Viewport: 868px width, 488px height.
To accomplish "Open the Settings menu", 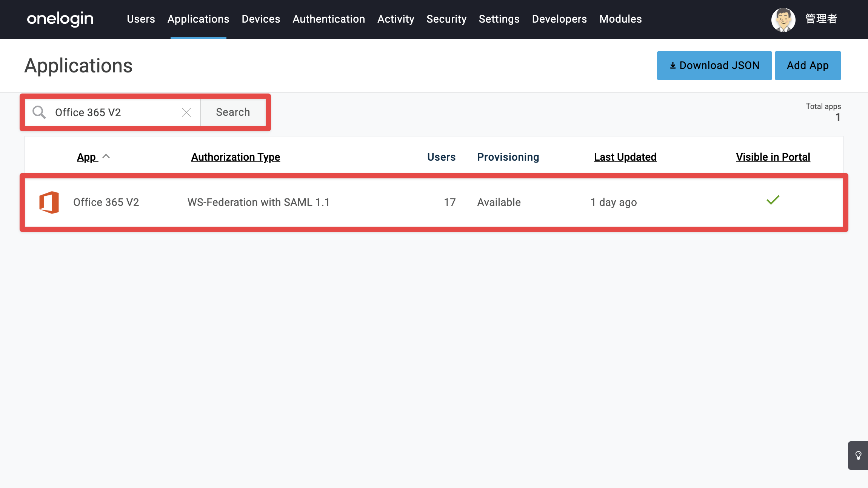I will click(x=499, y=19).
